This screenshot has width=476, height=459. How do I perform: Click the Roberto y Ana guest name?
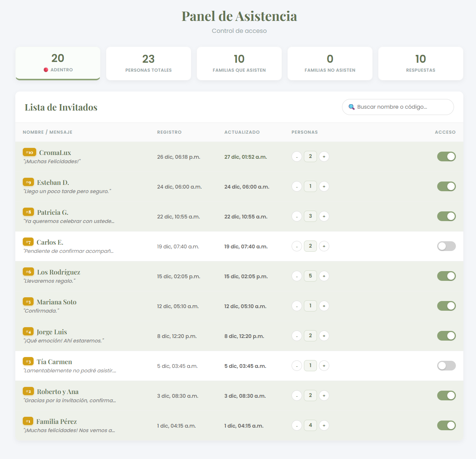click(58, 392)
